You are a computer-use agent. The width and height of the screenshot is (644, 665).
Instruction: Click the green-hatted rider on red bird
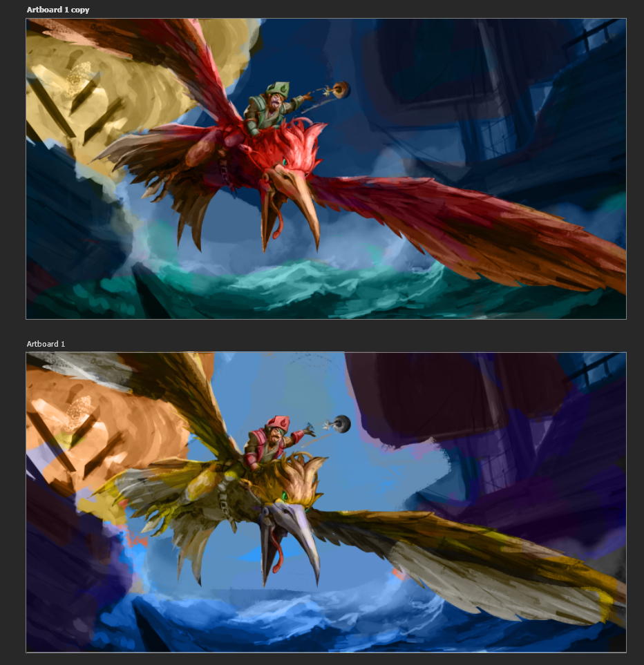269,110
